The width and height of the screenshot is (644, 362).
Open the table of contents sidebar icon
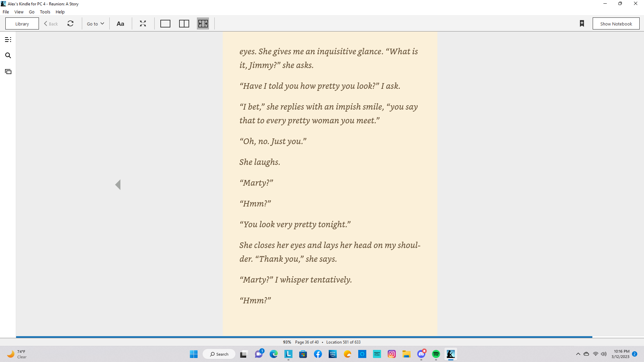pos(8,40)
